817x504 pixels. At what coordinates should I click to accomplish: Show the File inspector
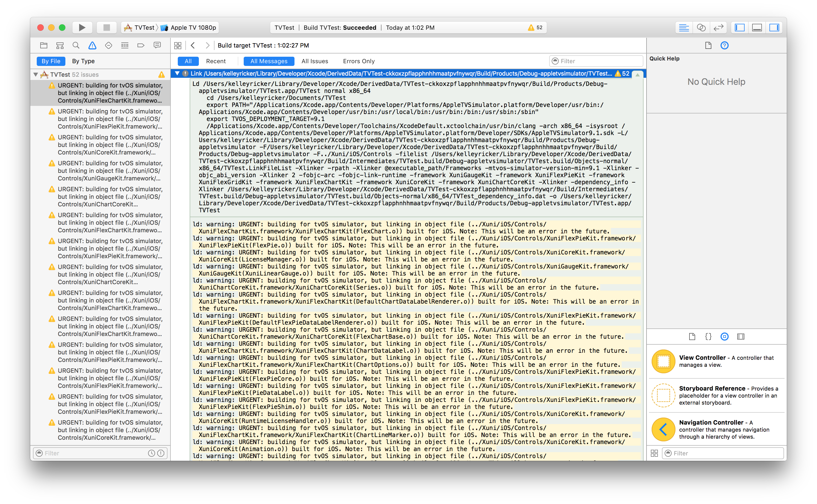708,45
